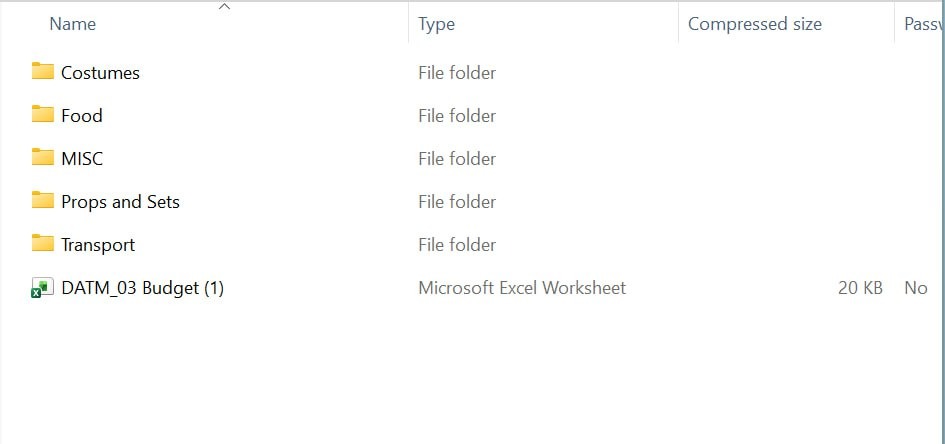Click the MISC folder name
Image resolution: width=945 pixels, height=444 pixels.
82,159
